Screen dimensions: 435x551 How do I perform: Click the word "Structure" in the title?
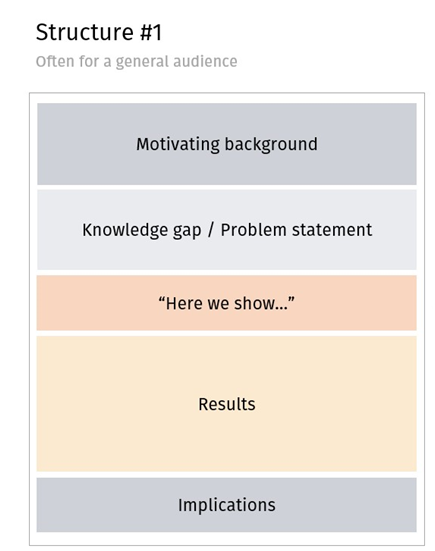(x=85, y=32)
